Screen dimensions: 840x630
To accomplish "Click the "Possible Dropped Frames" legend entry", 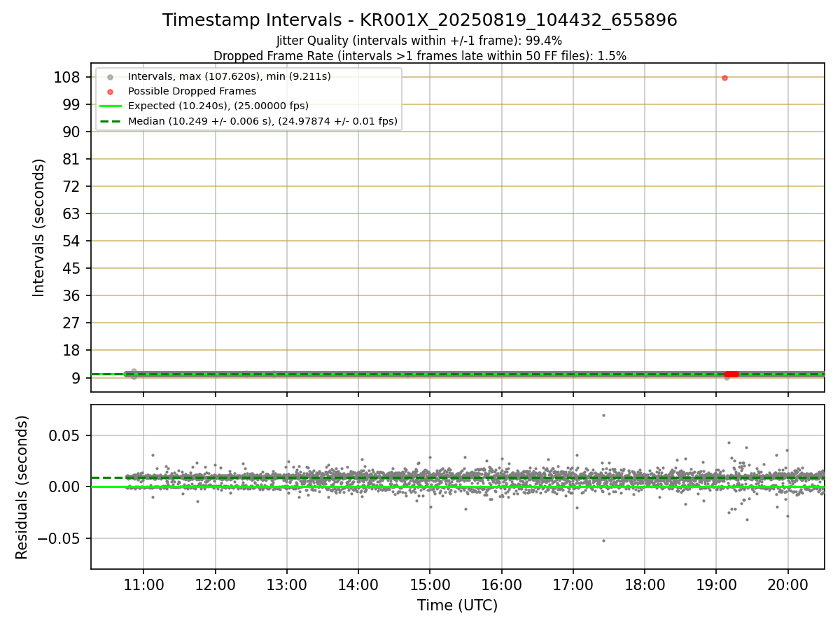I will click(x=192, y=91).
